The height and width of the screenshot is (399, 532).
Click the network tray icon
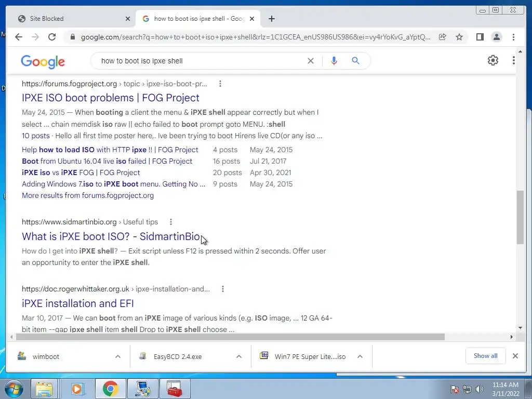(467, 389)
